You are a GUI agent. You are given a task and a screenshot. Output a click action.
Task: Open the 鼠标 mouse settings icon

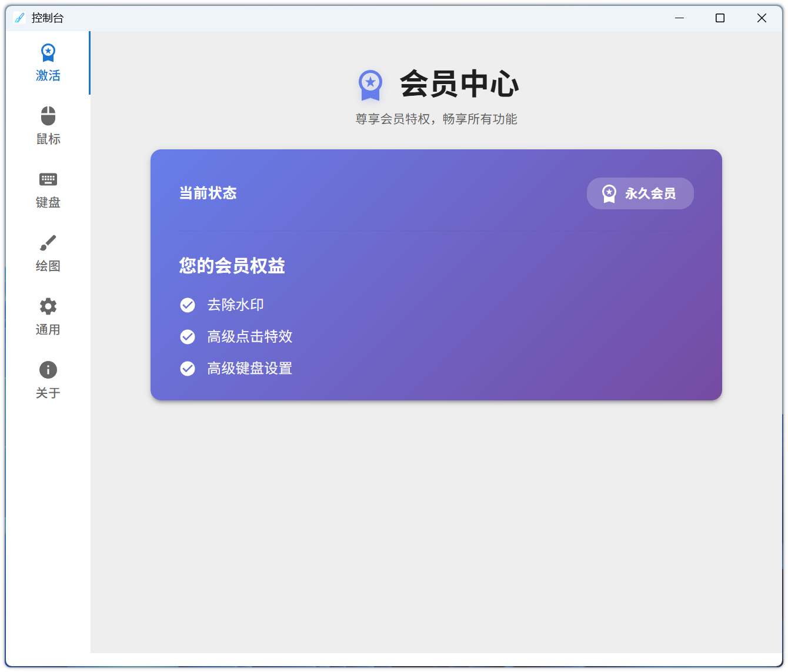(48, 115)
